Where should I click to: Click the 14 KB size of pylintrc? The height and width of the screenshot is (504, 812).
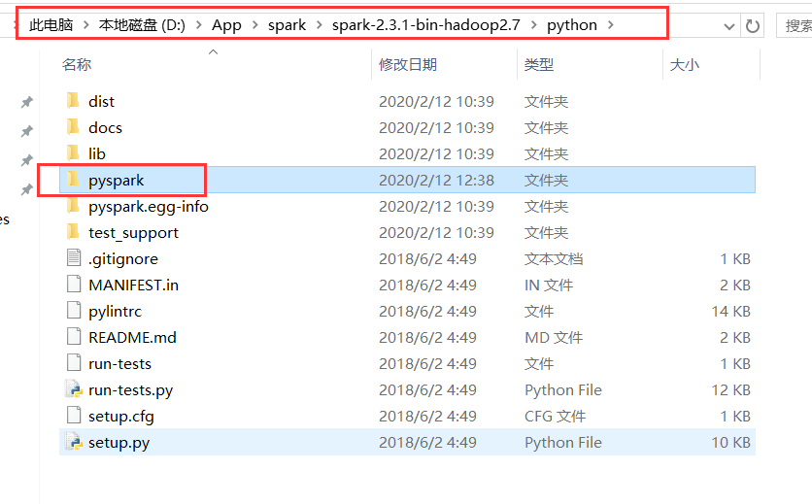730,312
